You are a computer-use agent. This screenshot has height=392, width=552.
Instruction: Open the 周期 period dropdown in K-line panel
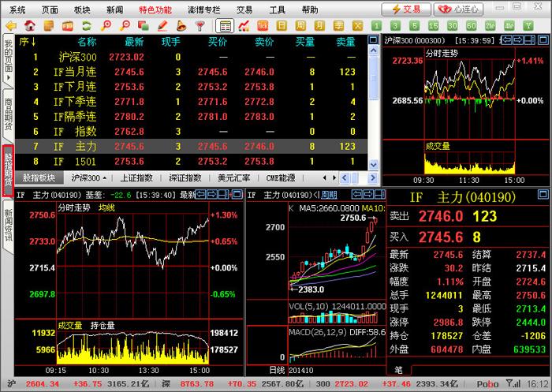tap(330, 195)
